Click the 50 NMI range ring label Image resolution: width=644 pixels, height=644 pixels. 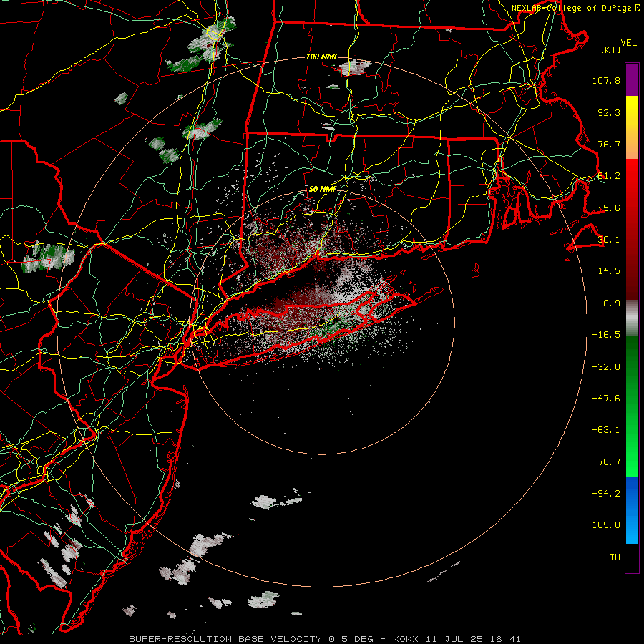(322, 189)
